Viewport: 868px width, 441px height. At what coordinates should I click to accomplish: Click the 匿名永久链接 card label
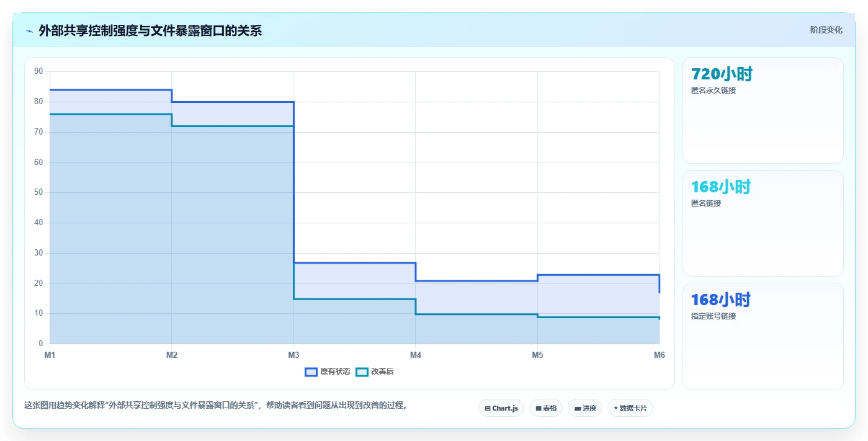click(714, 91)
